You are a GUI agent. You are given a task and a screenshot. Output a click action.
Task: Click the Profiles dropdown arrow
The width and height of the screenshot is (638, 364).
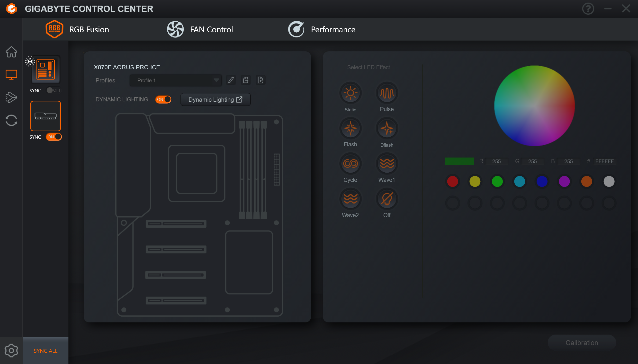216,80
